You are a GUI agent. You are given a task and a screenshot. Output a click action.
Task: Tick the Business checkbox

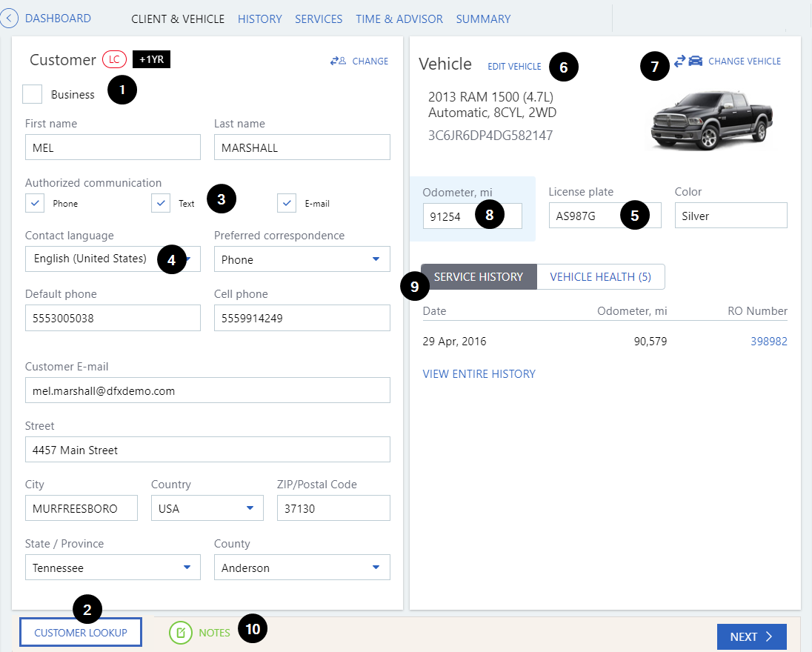click(x=32, y=94)
